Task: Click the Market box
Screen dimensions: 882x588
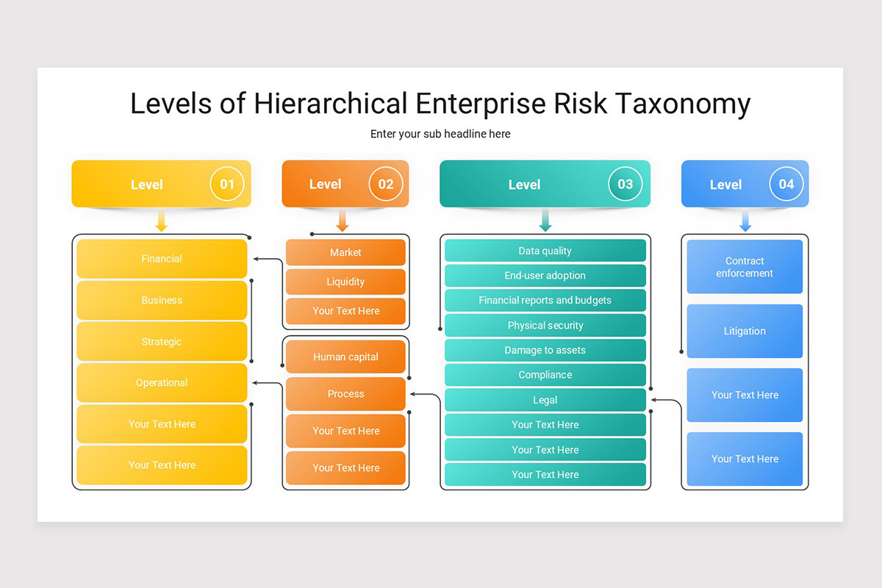Action: coord(345,252)
